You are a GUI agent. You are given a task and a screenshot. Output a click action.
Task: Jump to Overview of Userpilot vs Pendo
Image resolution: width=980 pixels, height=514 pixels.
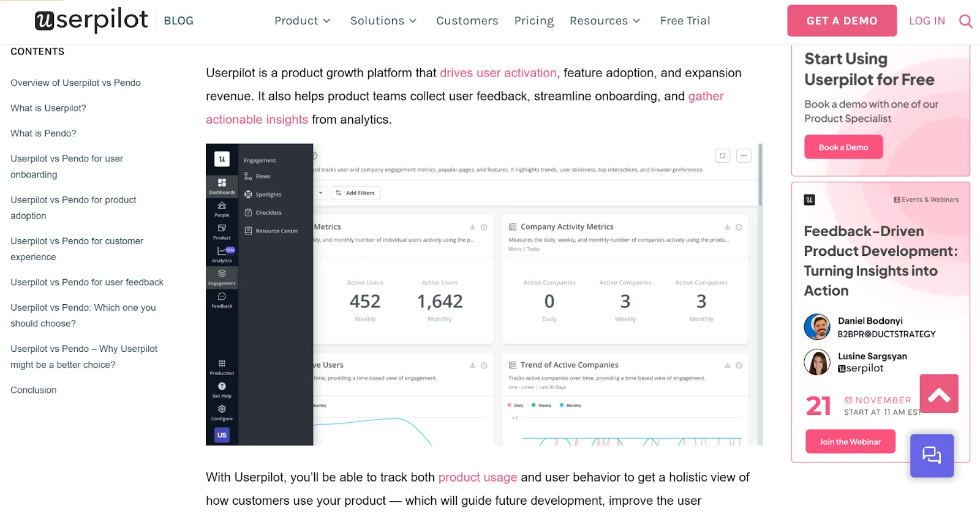click(x=75, y=83)
